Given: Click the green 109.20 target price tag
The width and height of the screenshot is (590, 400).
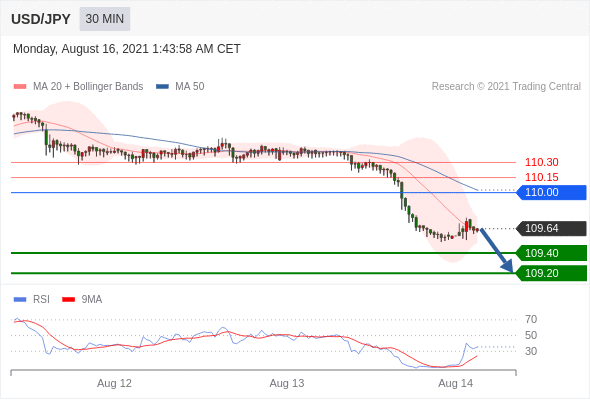Looking at the screenshot, I should click(x=551, y=273).
